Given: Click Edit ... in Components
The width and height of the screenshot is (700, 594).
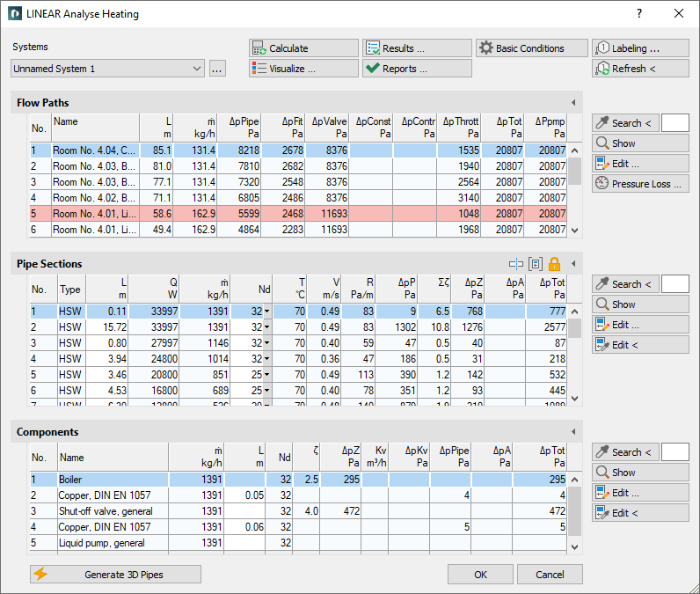Looking at the screenshot, I should tap(640, 493).
